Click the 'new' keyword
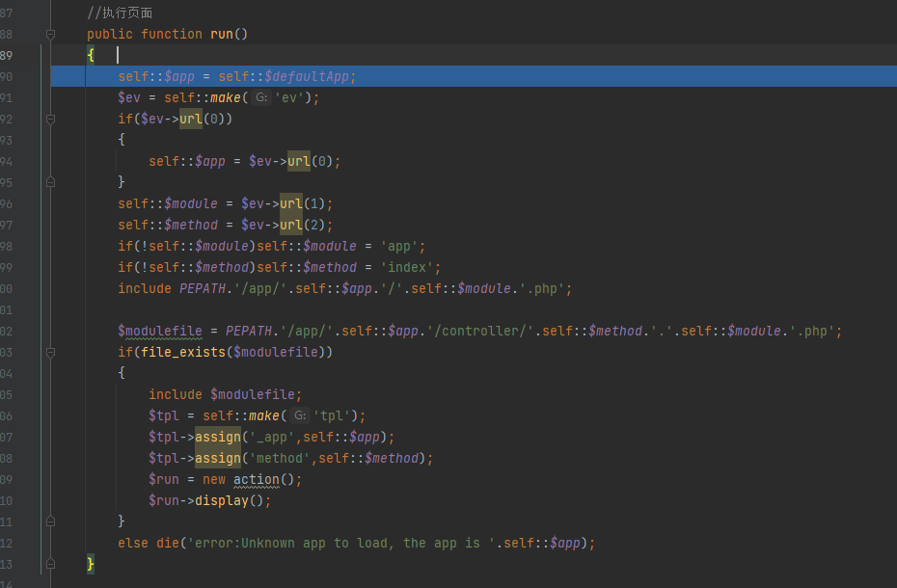The width and height of the screenshot is (897, 588). click(x=214, y=479)
